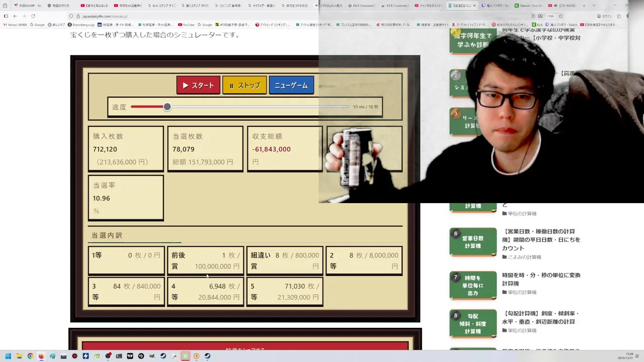This screenshot has height=362, width=644.
Task: Click the 時間を単位毎に出力 thumbnail
Action: pos(473,285)
